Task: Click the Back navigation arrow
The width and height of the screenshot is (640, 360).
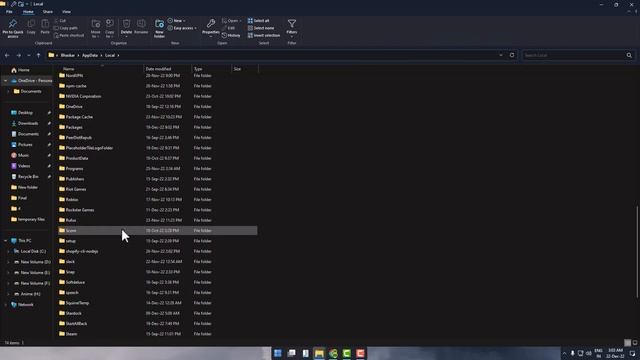Action: (x=7, y=56)
